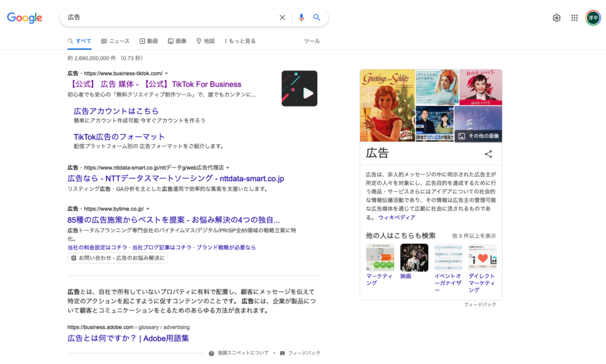
Task: View その他の画像 more images
Action: (478, 136)
